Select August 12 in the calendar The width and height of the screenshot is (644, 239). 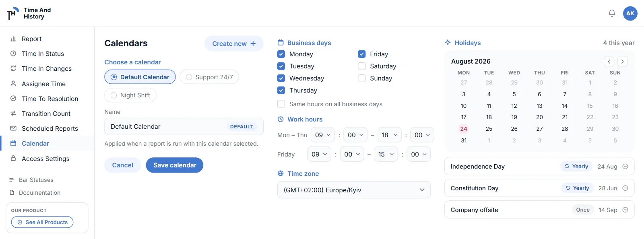pos(514,106)
